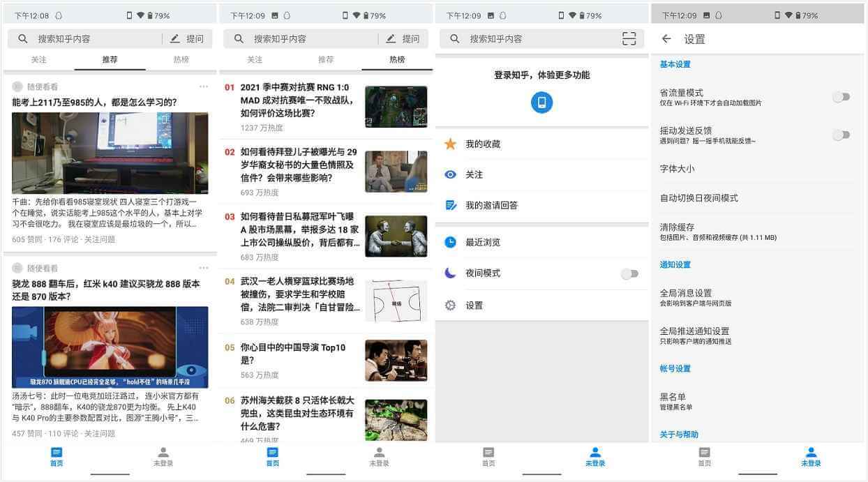868x482 pixels.
Task: Tap the blue login phone icon
Action: tap(541, 102)
